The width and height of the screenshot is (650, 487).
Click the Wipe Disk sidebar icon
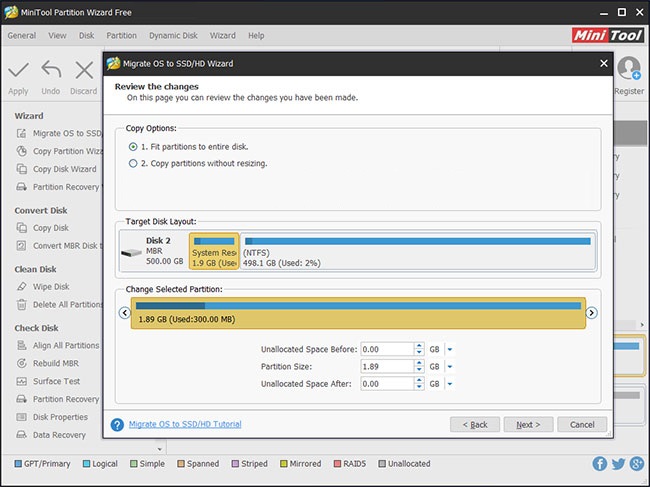pos(23,287)
